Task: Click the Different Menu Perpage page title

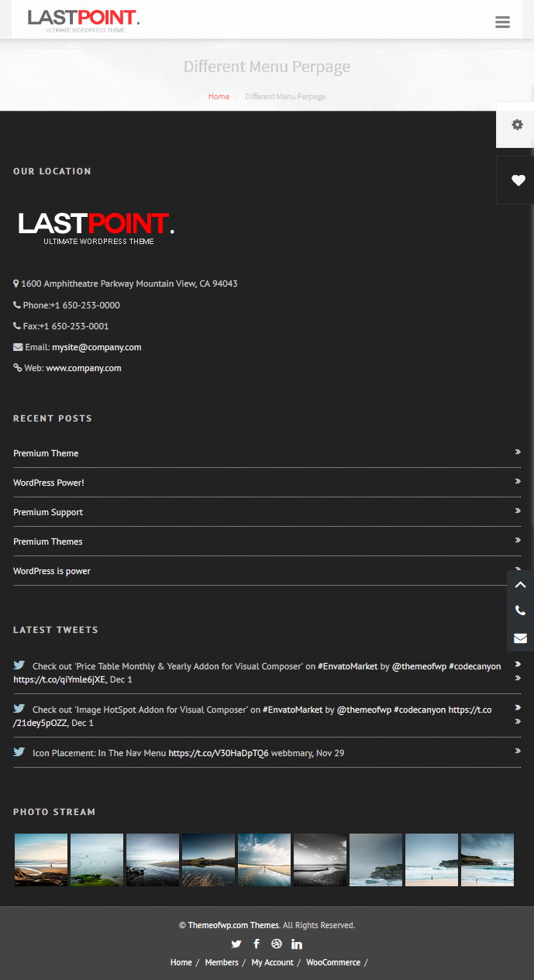Action: click(x=267, y=67)
